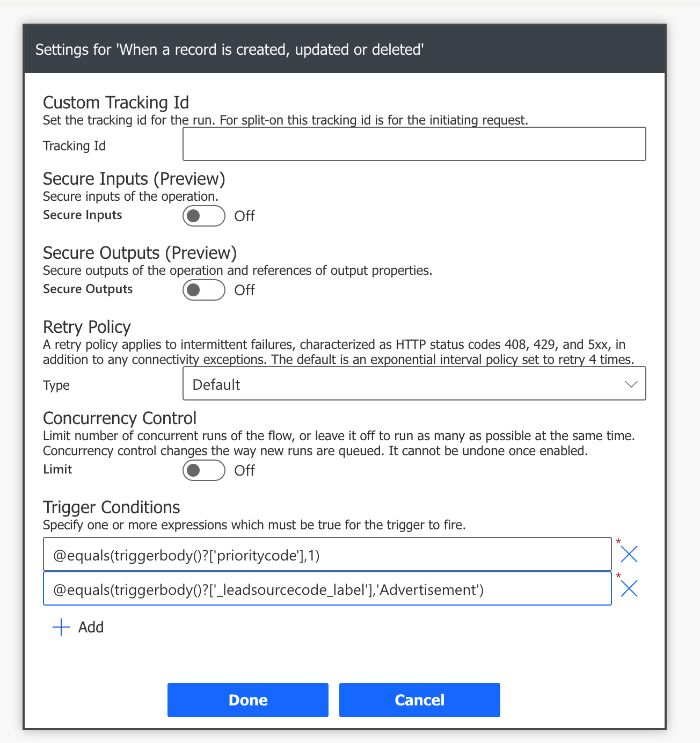Click the Done button
Viewport: 700px width, 743px height.
[247, 700]
